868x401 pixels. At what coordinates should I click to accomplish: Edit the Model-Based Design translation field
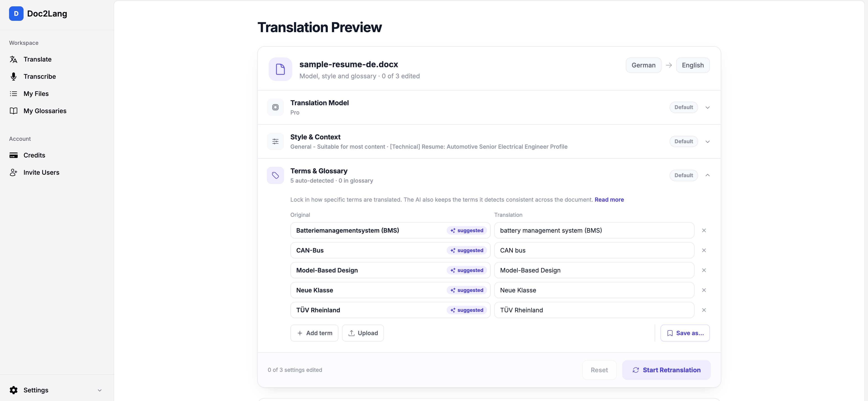point(594,270)
